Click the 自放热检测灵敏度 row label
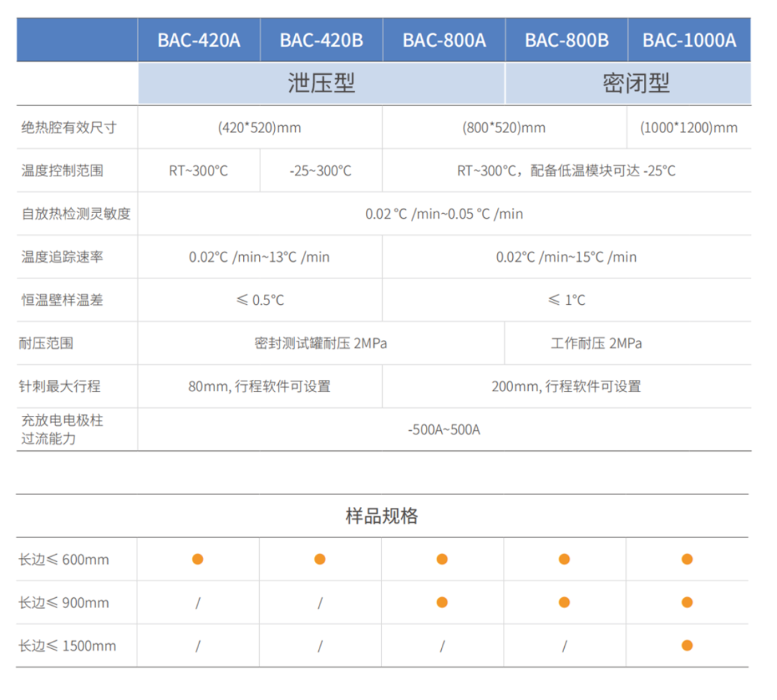The height and width of the screenshot is (700, 777). click(76, 214)
